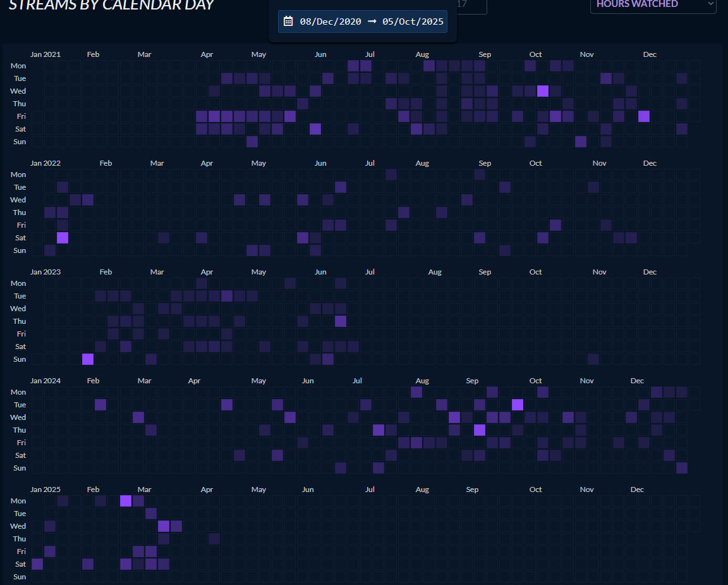Select the bright Sunday cell in January 2023
Screen dimensions: 728x585
point(88,359)
